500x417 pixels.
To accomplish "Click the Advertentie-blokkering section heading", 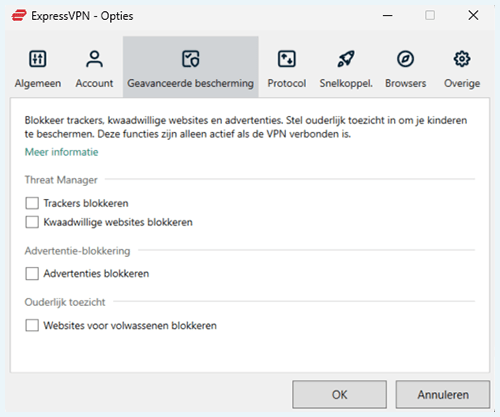I will tap(77, 251).
